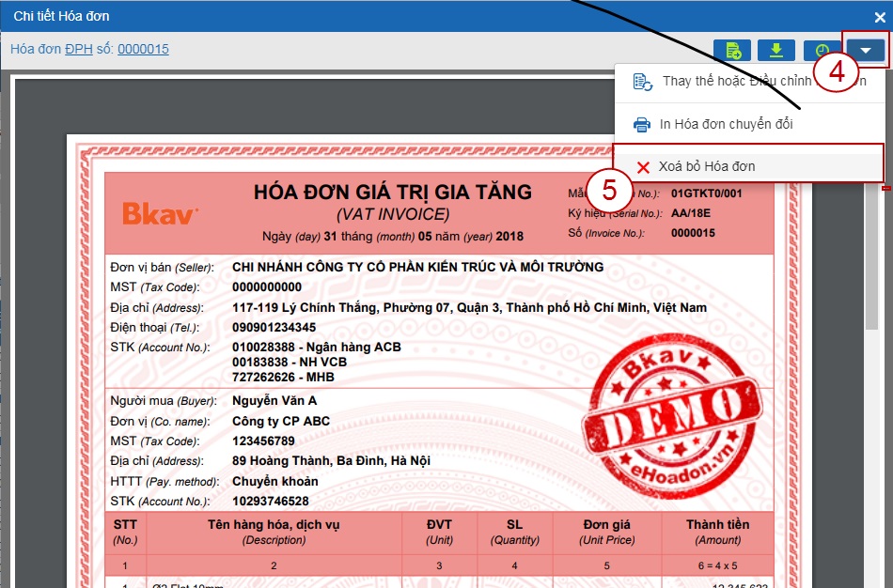This screenshot has width=893, height=588.
Task: Click account line '010028388 - Ngân hàng ACB'
Action: click(x=316, y=348)
